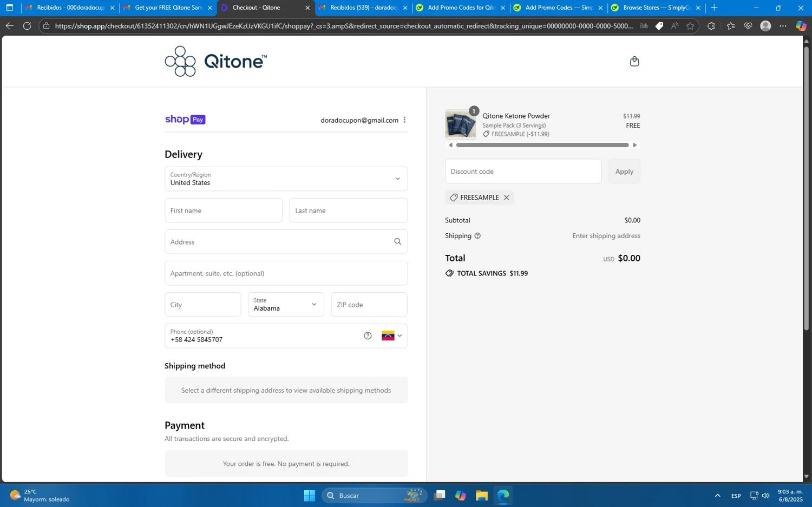812x507 pixels.
Task: Click the volume speaker tray icon
Action: (x=765, y=496)
